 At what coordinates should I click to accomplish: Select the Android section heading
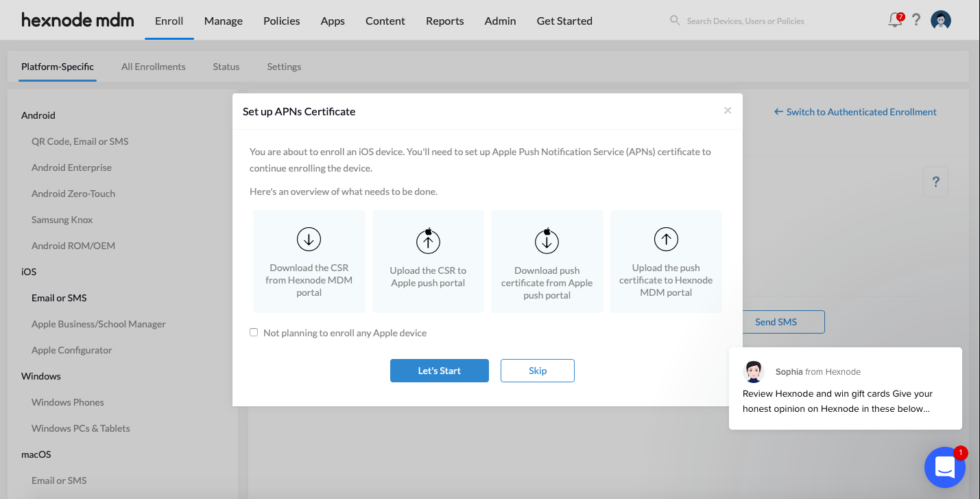(38, 115)
